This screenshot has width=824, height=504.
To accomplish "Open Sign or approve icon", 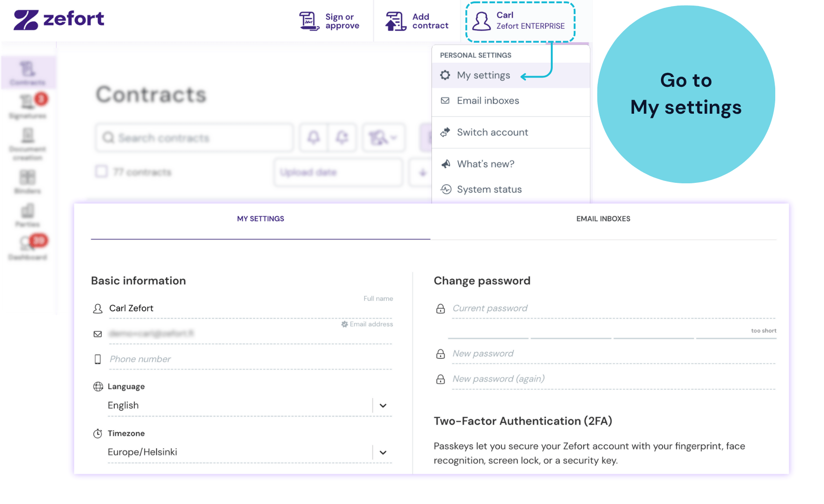I will coord(309,21).
